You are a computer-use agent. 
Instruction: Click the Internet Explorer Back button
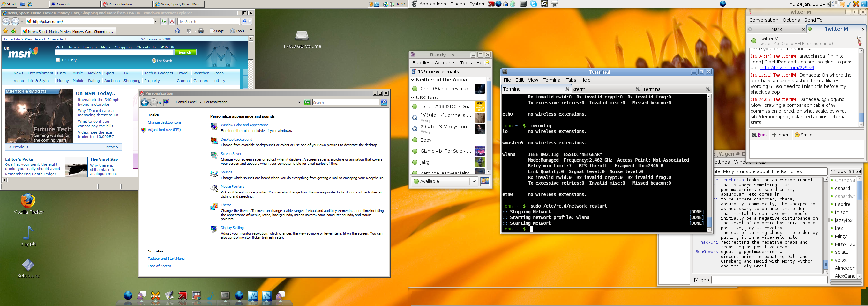coord(6,22)
